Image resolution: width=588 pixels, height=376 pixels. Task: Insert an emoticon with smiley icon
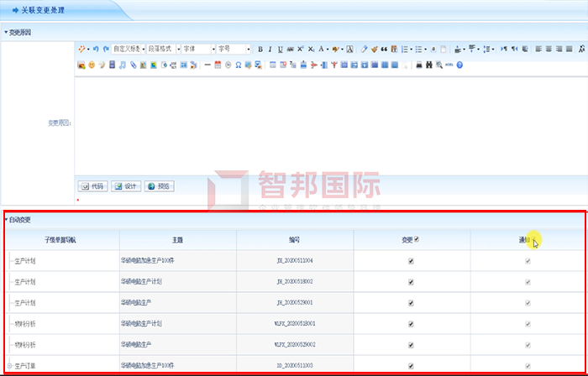[92, 65]
